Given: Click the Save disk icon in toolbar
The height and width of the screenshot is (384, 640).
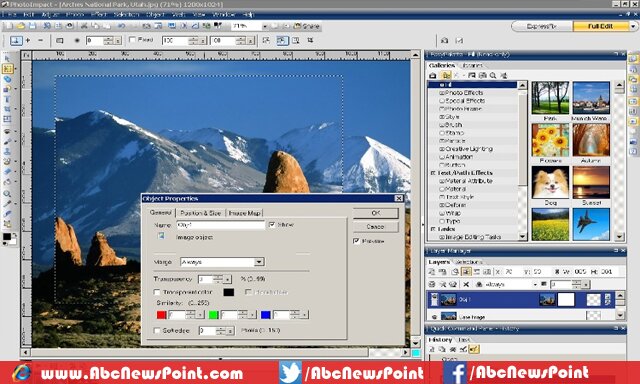Looking at the screenshot, I should (32, 26).
